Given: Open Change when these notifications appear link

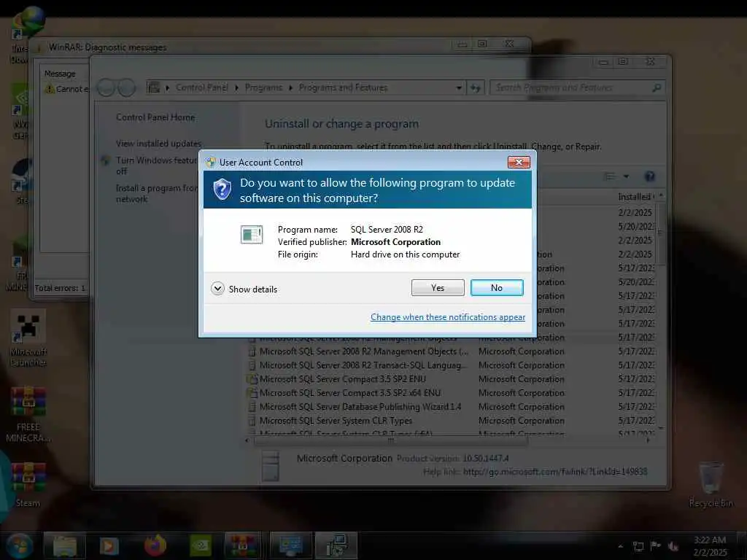Looking at the screenshot, I should point(448,317).
